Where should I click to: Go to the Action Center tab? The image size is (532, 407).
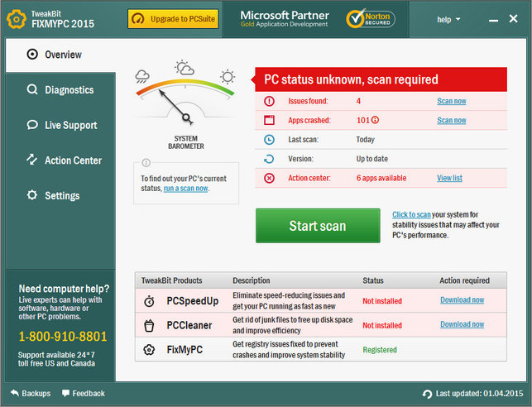pyautogui.click(x=73, y=160)
